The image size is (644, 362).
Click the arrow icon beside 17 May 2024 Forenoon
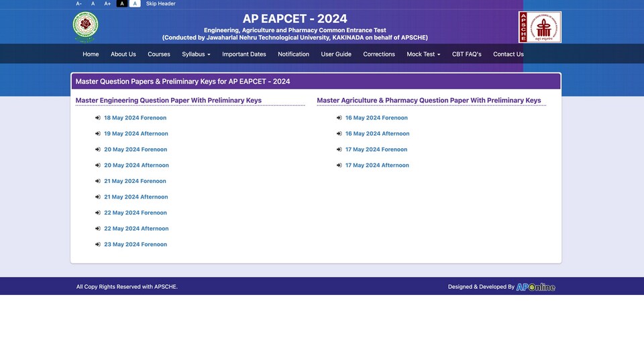[339, 149]
